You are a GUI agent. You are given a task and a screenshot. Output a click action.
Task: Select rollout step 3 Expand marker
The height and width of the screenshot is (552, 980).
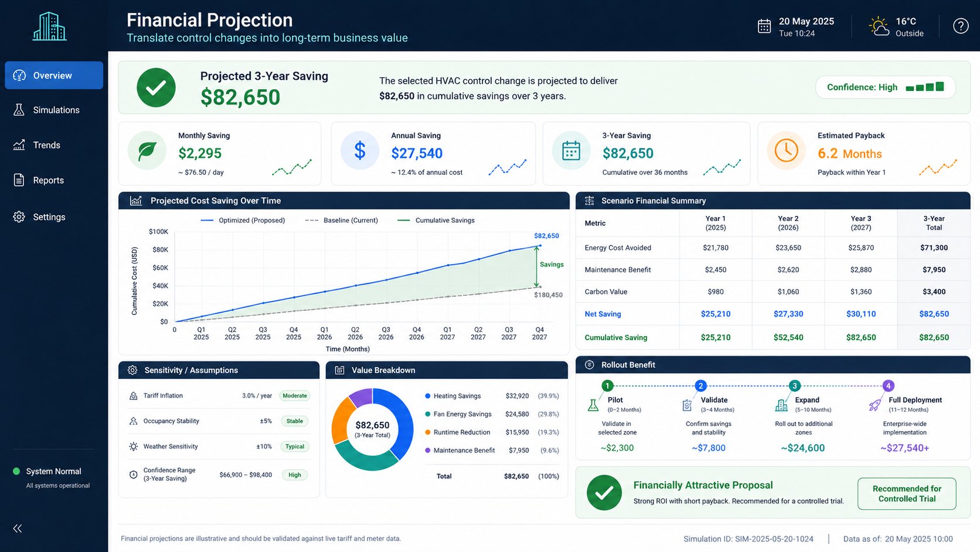(794, 385)
